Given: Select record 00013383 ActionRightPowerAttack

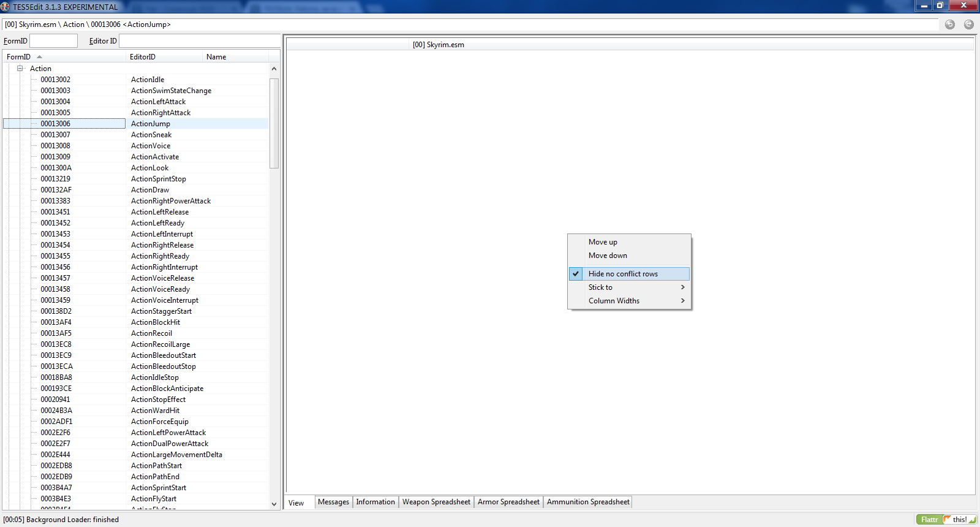Looking at the screenshot, I should (x=135, y=201).
